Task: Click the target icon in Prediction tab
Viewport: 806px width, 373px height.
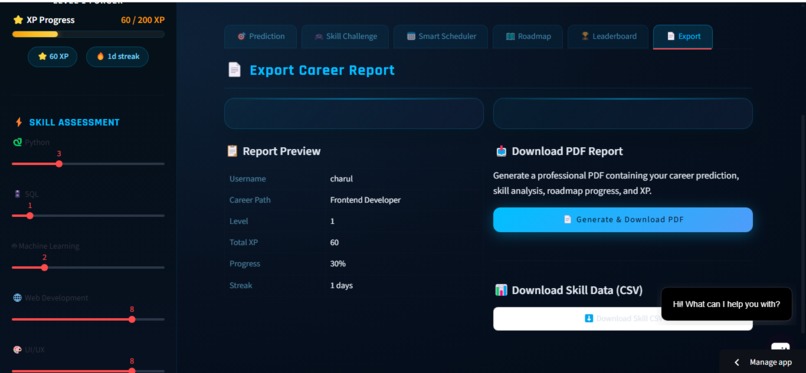Action: [x=242, y=36]
